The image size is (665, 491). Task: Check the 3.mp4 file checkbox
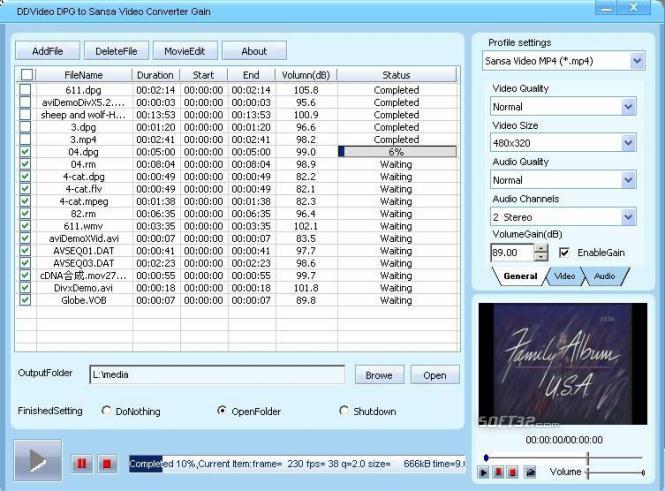[25, 139]
